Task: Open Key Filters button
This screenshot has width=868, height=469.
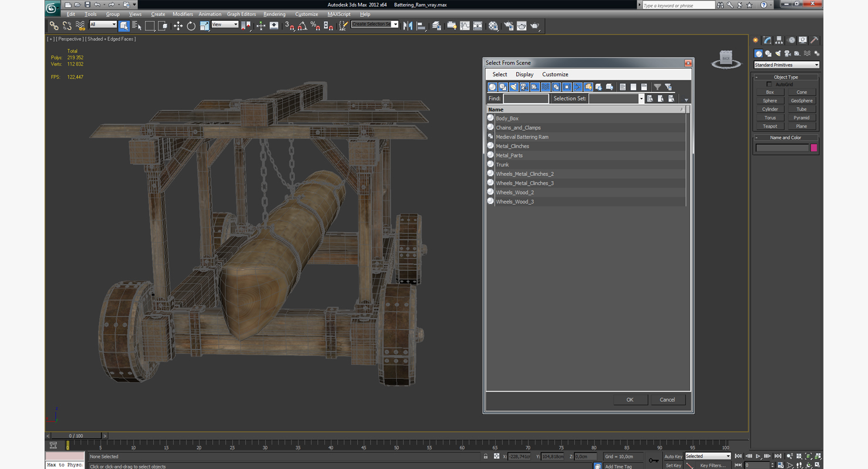Action: point(713,465)
